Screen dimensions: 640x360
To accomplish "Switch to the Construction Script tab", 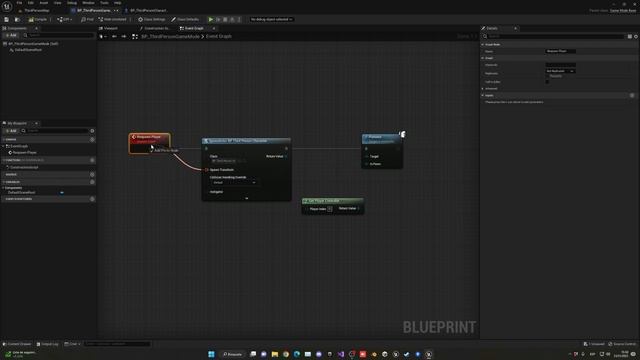I will coord(155,28).
